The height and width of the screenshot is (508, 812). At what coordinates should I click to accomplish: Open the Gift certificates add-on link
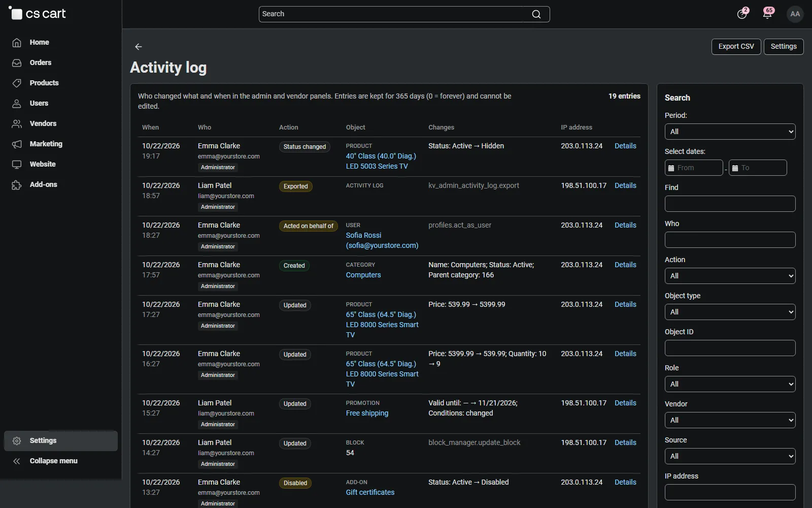click(370, 492)
